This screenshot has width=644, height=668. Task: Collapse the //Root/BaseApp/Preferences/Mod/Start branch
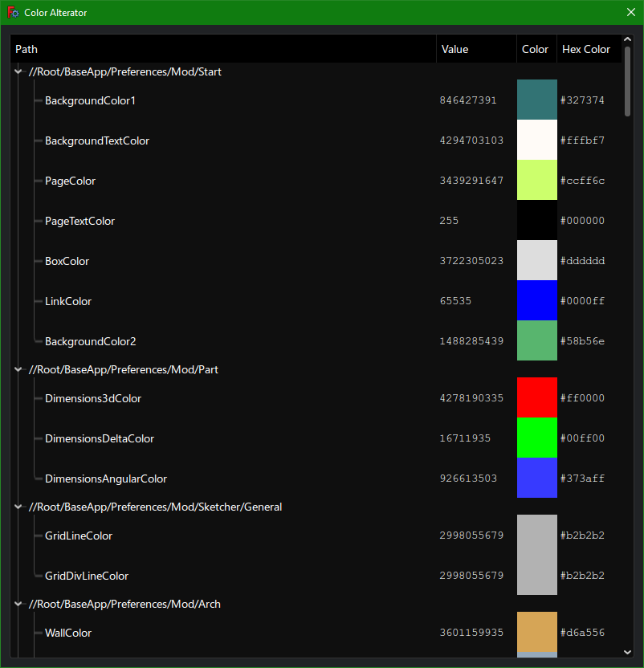pyautogui.click(x=18, y=71)
